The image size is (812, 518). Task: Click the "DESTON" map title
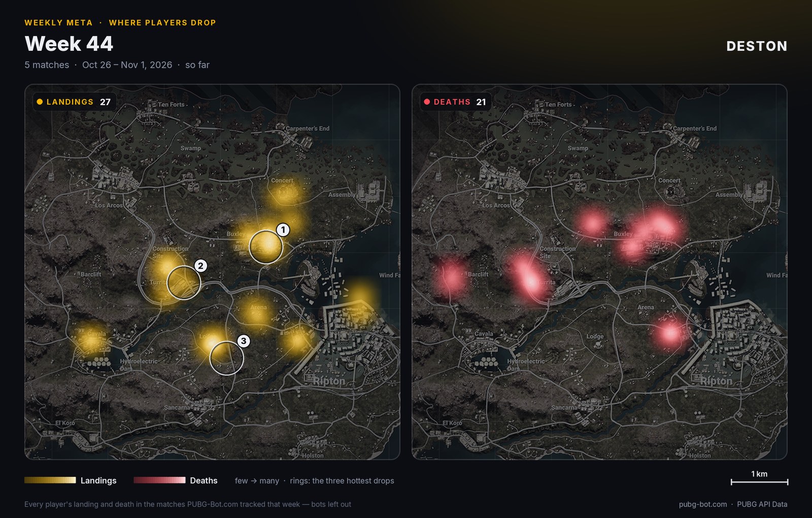pos(757,46)
